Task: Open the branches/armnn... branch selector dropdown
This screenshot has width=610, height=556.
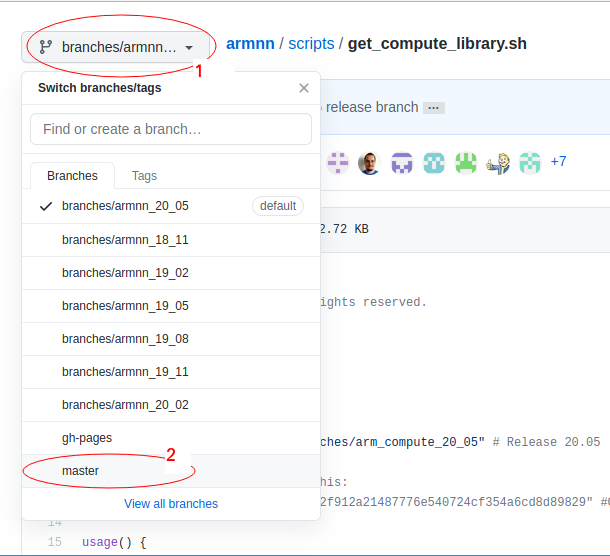Action: coord(116,47)
